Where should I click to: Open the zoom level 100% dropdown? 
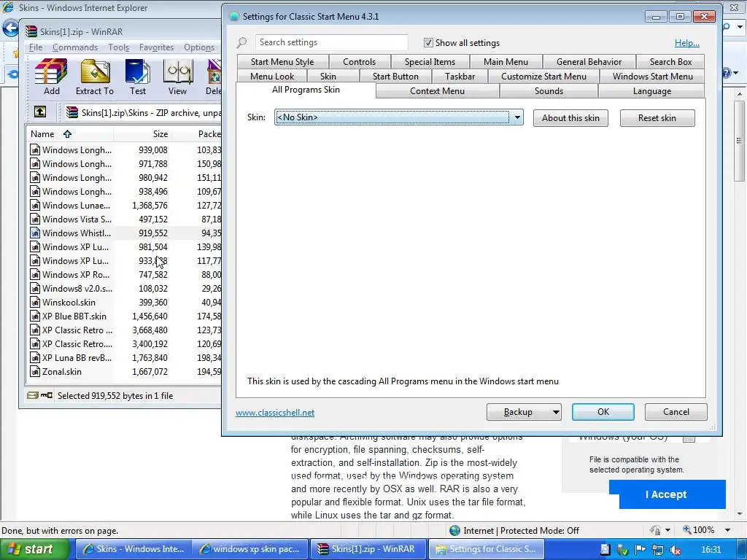[727, 530]
